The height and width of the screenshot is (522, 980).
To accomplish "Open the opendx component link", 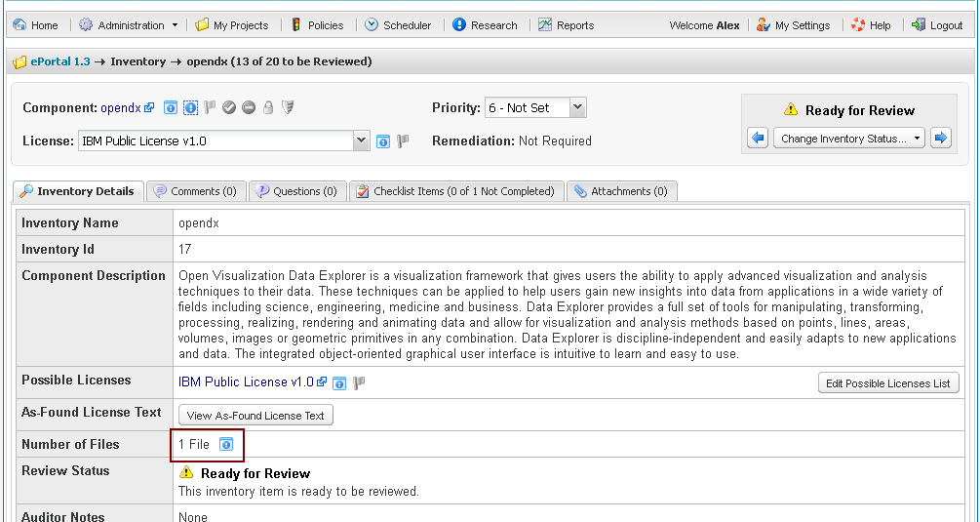I will tap(121, 107).
